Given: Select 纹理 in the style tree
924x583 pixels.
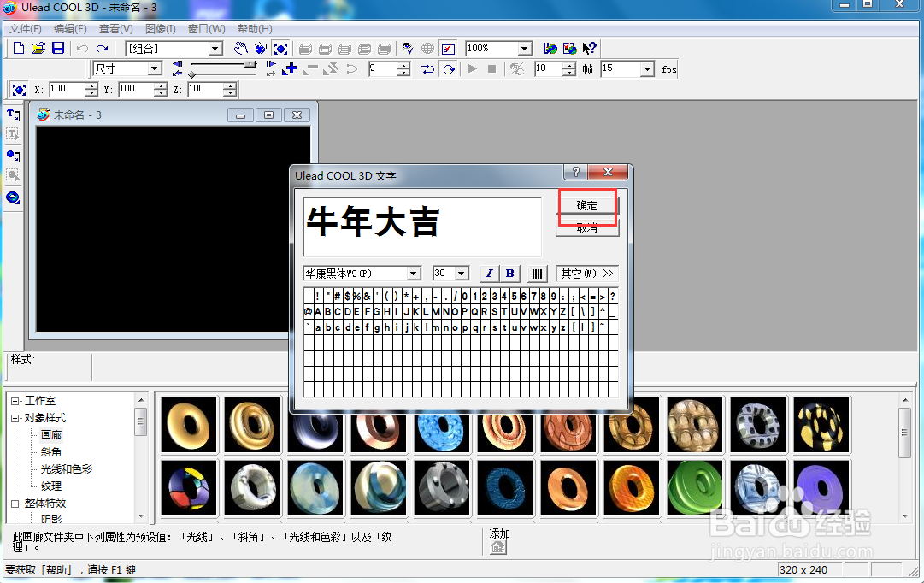Looking at the screenshot, I should click(50, 486).
